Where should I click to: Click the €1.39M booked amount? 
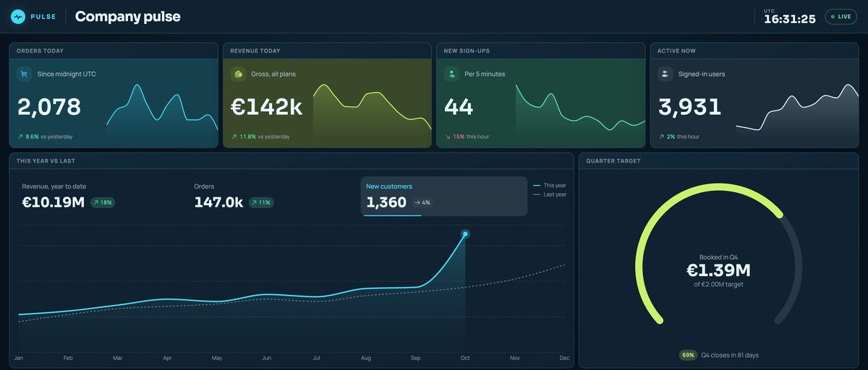click(x=719, y=270)
